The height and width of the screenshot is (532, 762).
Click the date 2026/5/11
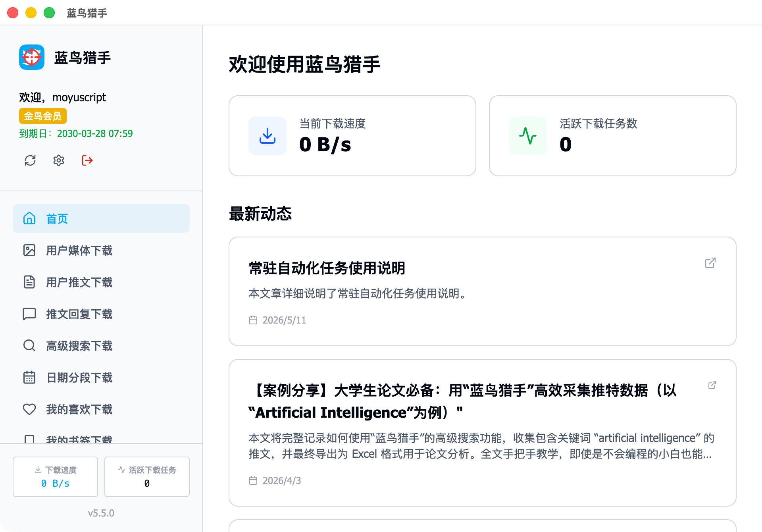[x=284, y=320]
